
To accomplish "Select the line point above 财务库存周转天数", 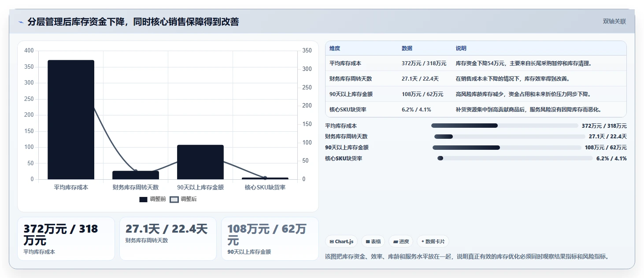I will pos(136,171).
